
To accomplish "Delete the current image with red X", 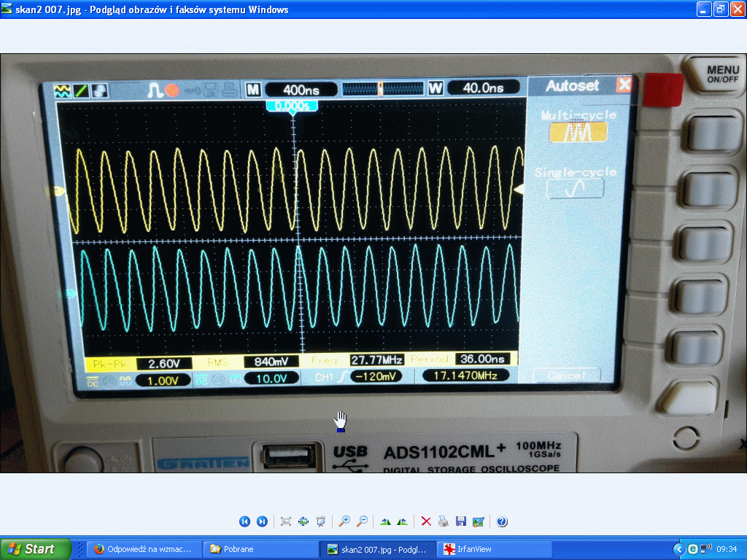I will point(427,521).
